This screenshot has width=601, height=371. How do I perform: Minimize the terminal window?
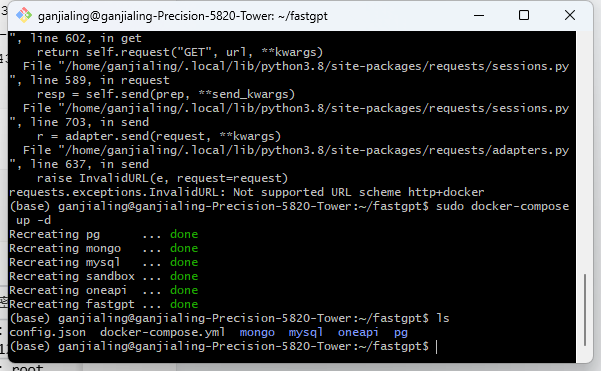coord(479,15)
